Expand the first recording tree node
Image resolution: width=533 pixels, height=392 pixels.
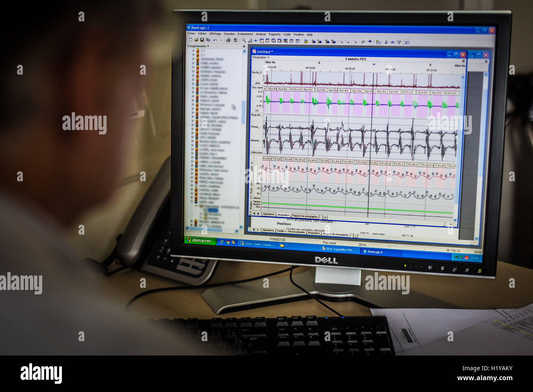(x=193, y=50)
